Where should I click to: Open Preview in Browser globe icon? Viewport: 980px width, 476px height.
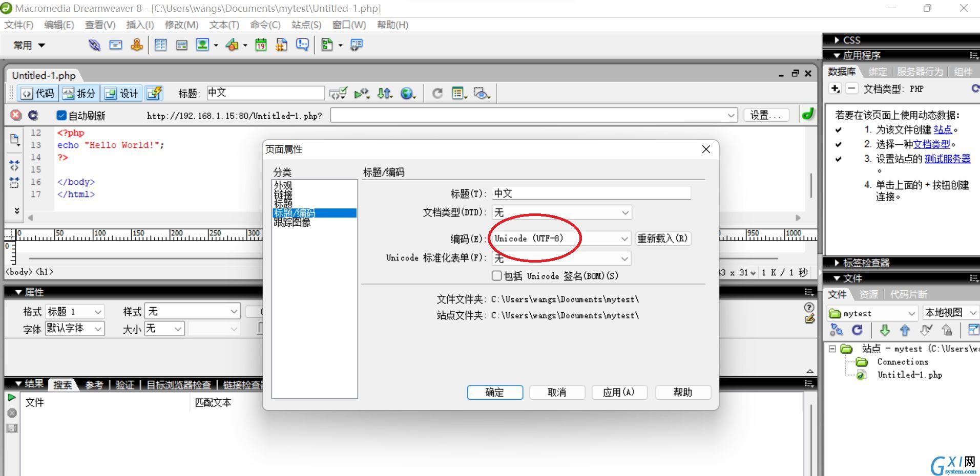tap(408, 93)
